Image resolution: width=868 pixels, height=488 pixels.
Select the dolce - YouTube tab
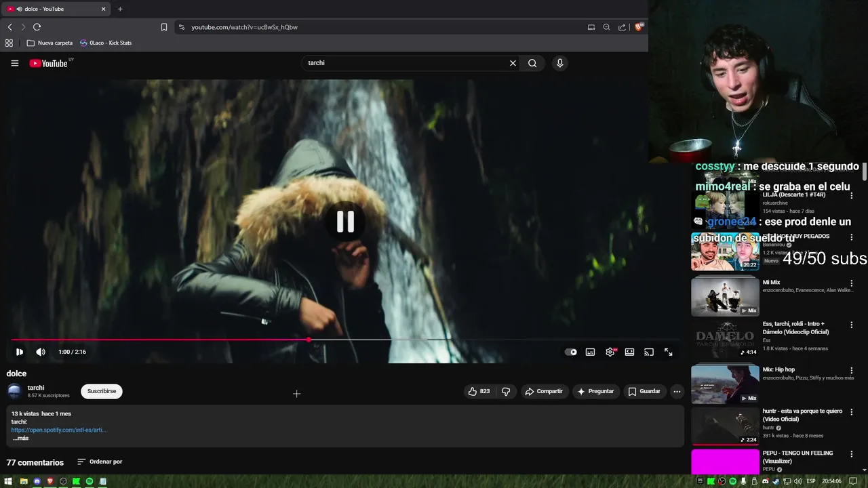pyautogui.click(x=54, y=9)
